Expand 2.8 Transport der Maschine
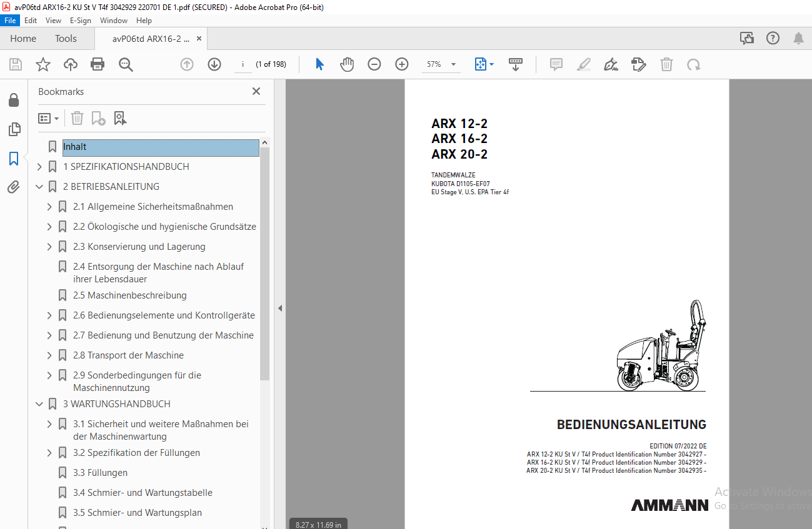The image size is (812, 529). [49, 355]
